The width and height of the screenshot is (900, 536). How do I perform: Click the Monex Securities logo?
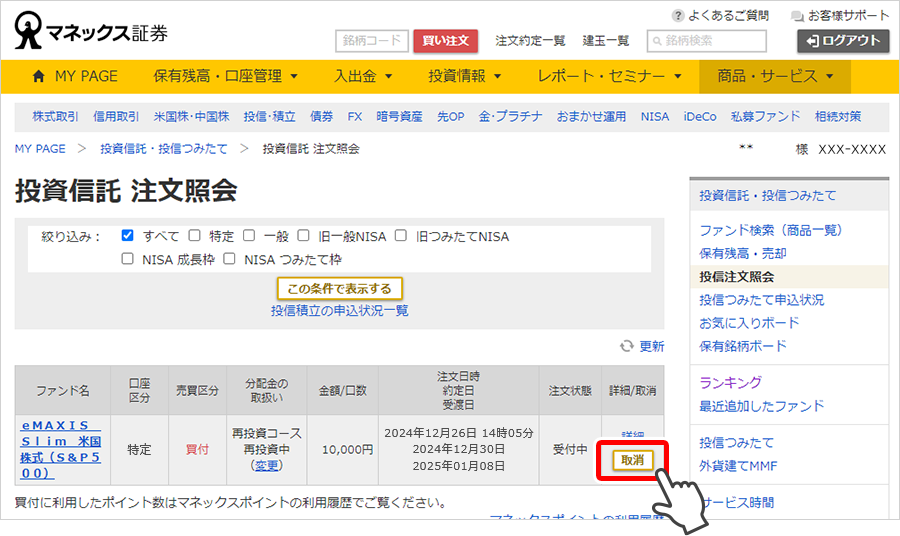point(91,30)
